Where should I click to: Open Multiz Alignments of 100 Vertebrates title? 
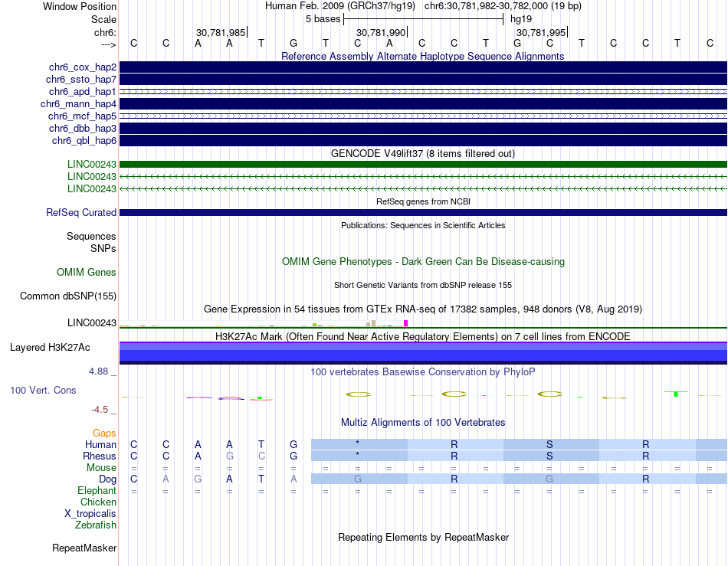point(423,423)
